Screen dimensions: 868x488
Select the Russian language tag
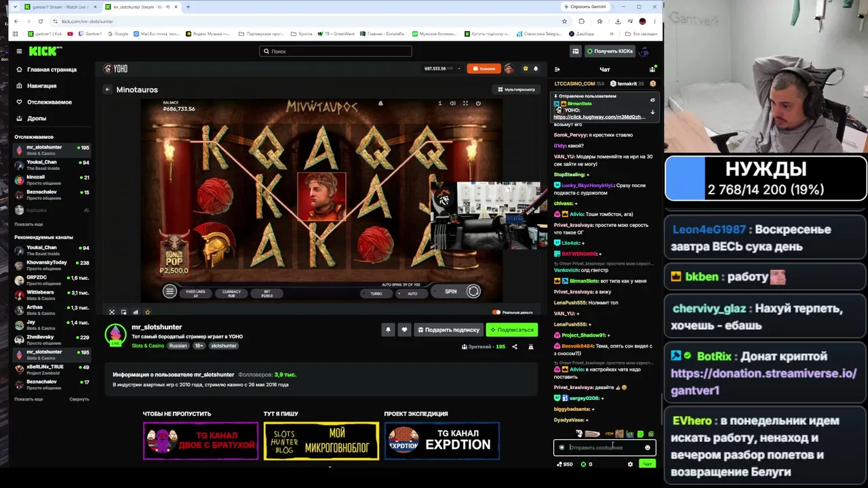click(x=178, y=346)
